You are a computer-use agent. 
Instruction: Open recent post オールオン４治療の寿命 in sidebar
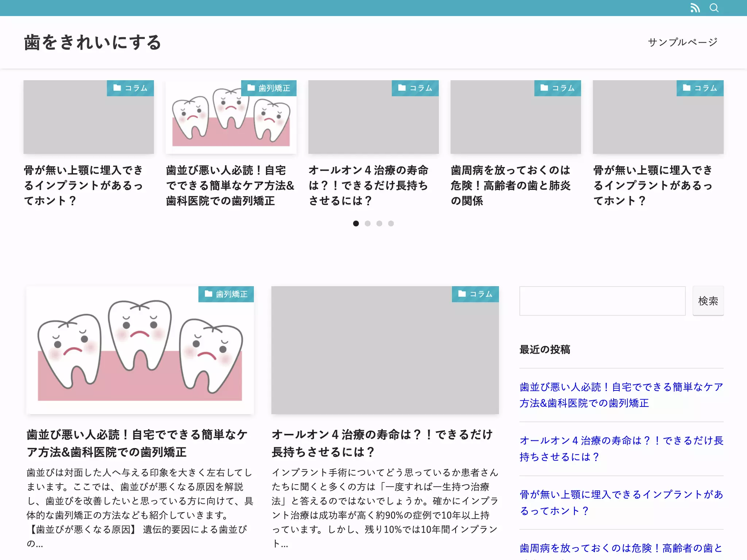click(622, 449)
